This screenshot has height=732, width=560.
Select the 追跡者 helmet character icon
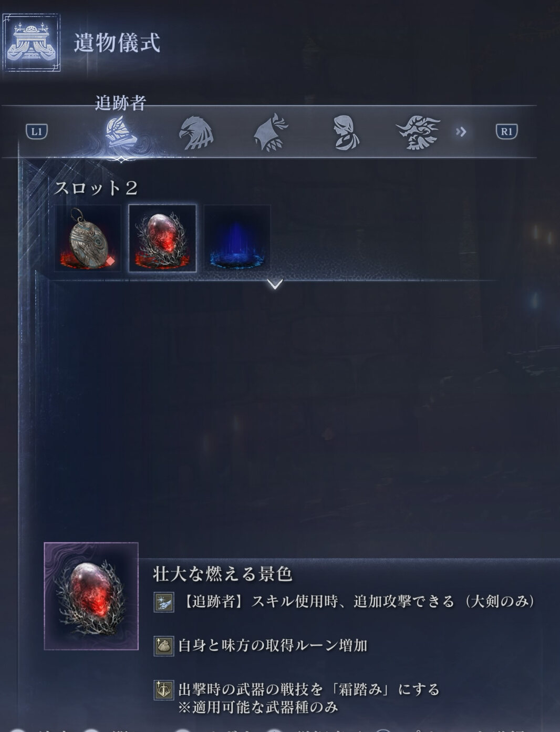[121, 132]
